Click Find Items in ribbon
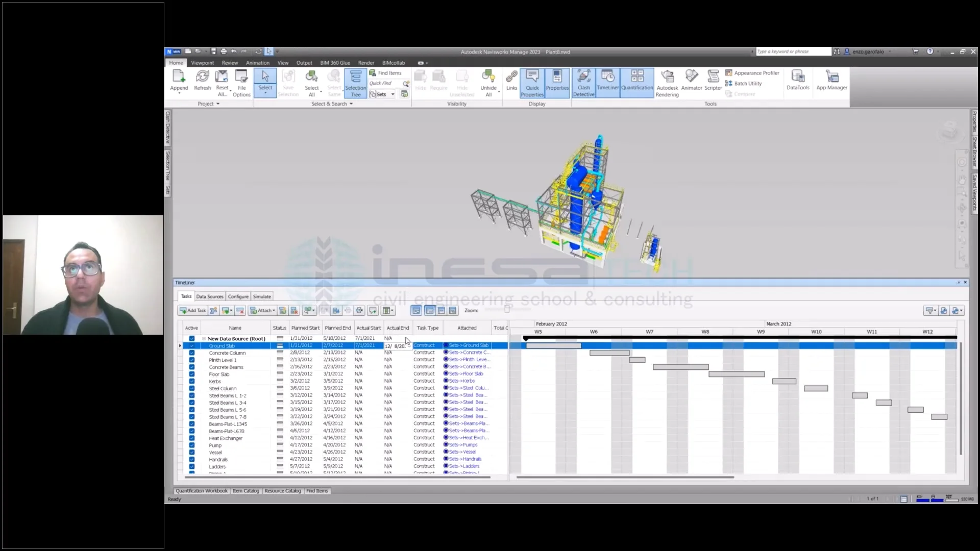The height and width of the screenshot is (551, 980). click(x=385, y=73)
